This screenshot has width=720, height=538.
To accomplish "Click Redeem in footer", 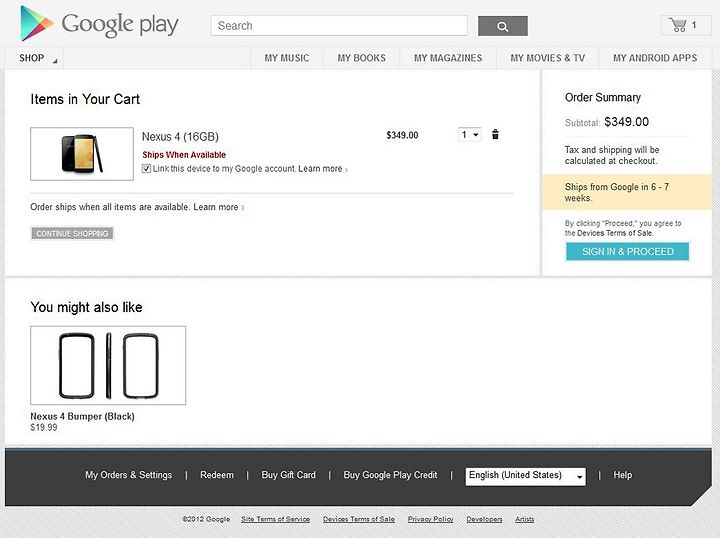I will pyautogui.click(x=217, y=475).
